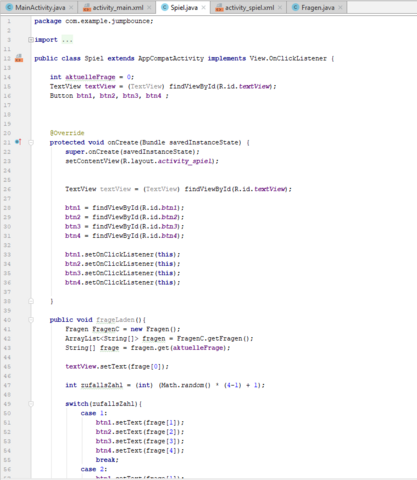Open the activity_spiel.xml tab
Screen dimensions: 417x480
click(x=249, y=7)
